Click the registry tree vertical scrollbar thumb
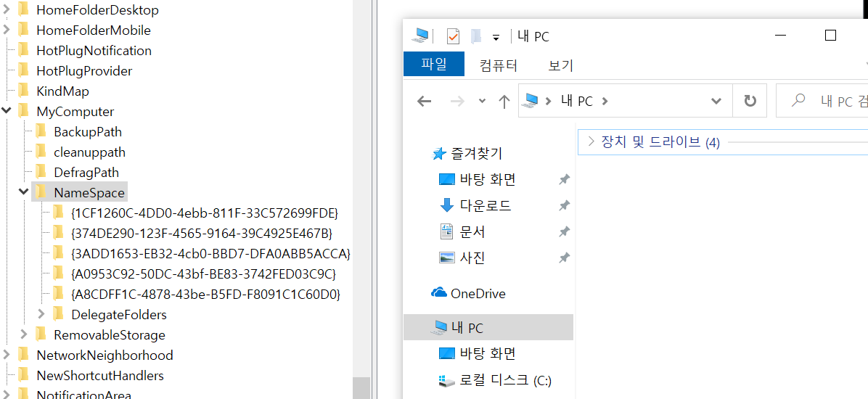Viewport: 868px width, 399px height. tap(361, 387)
